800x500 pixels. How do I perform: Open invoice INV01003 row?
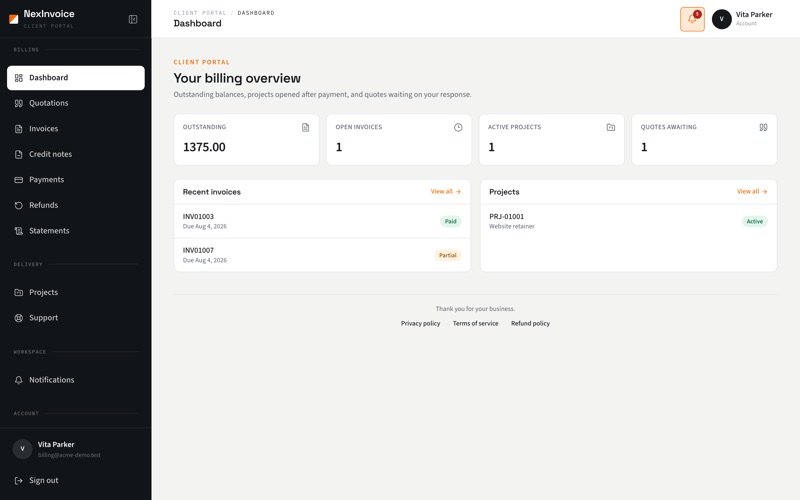click(x=322, y=221)
